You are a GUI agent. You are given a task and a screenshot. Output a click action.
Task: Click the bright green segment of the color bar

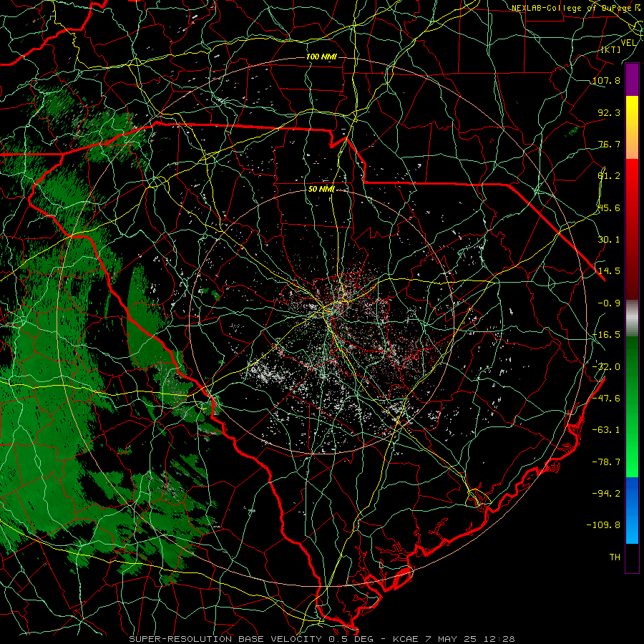pos(632,406)
